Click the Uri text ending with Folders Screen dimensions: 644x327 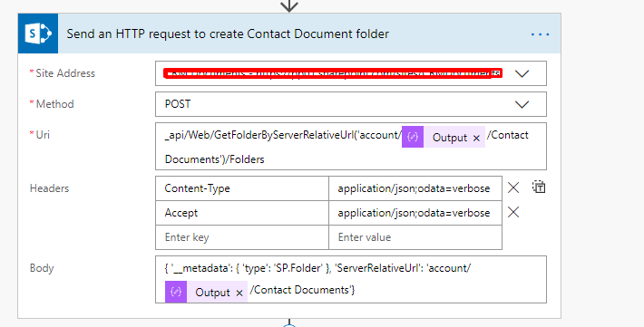tap(214, 159)
